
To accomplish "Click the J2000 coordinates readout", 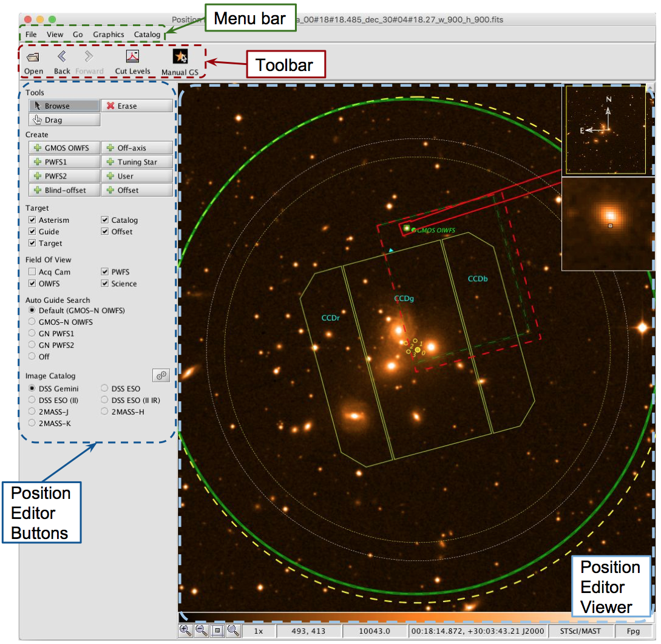I will pyautogui.click(x=478, y=631).
